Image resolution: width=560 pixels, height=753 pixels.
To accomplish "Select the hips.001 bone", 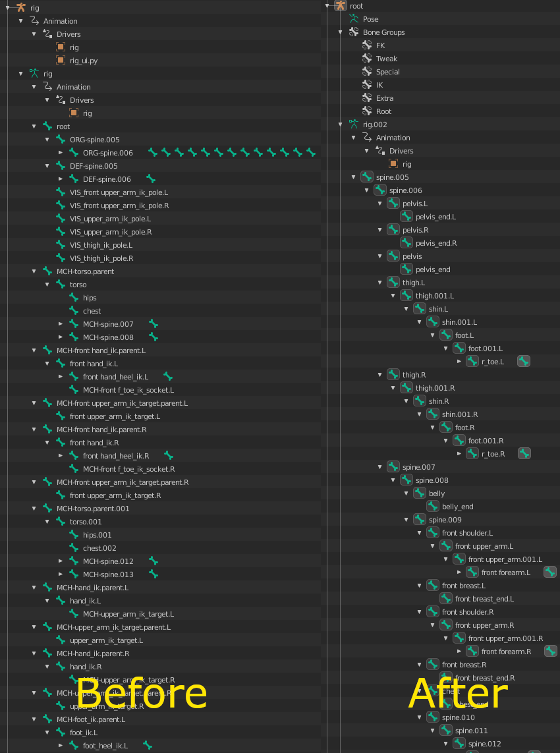I will pos(97,535).
